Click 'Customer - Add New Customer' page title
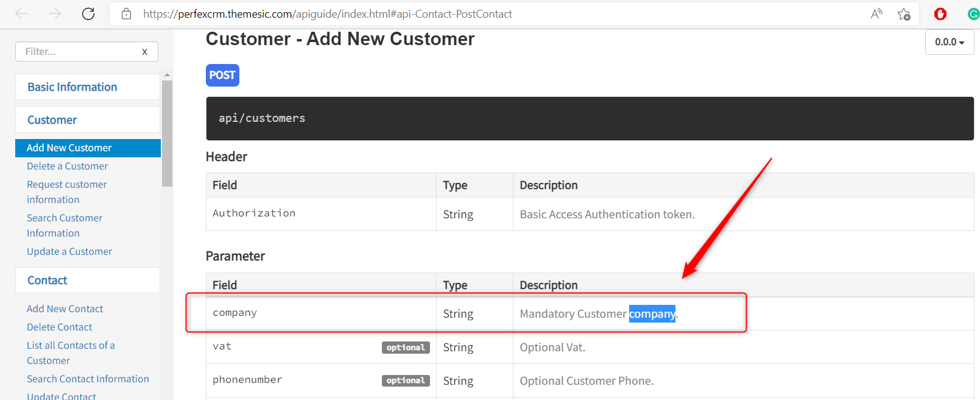The image size is (980, 400). pos(340,39)
